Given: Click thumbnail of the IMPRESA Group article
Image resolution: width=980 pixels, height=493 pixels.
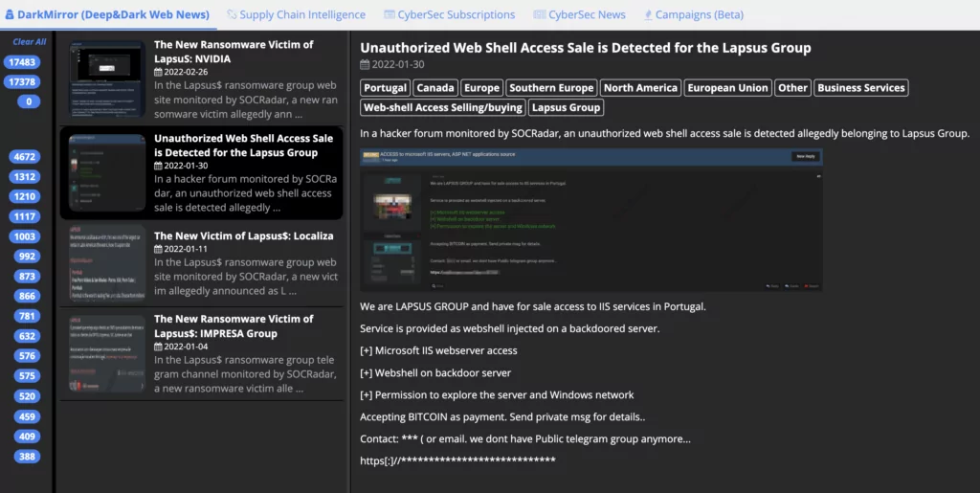Looking at the screenshot, I should pyautogui.click(x=107, y=353).
